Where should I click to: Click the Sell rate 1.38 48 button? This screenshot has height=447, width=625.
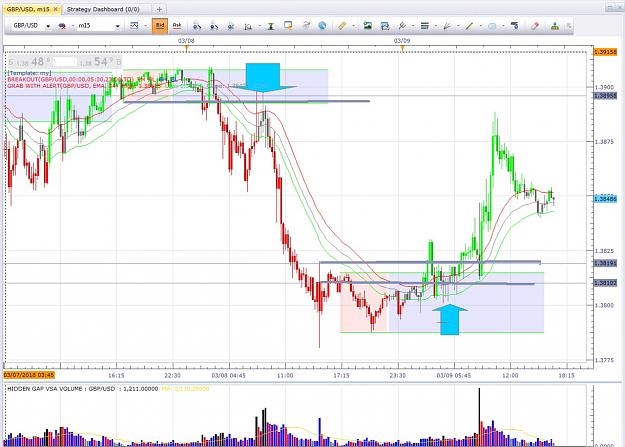29,62
